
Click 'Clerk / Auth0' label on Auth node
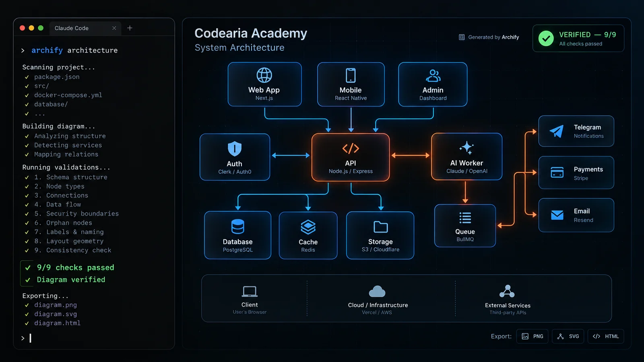click(x=235, y=172)
